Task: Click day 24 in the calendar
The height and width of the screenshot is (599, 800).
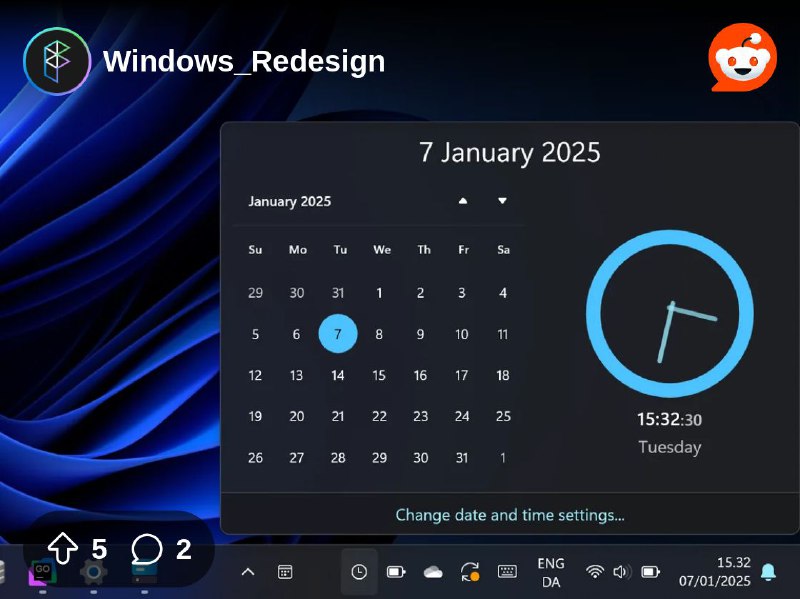Action: 462,416
